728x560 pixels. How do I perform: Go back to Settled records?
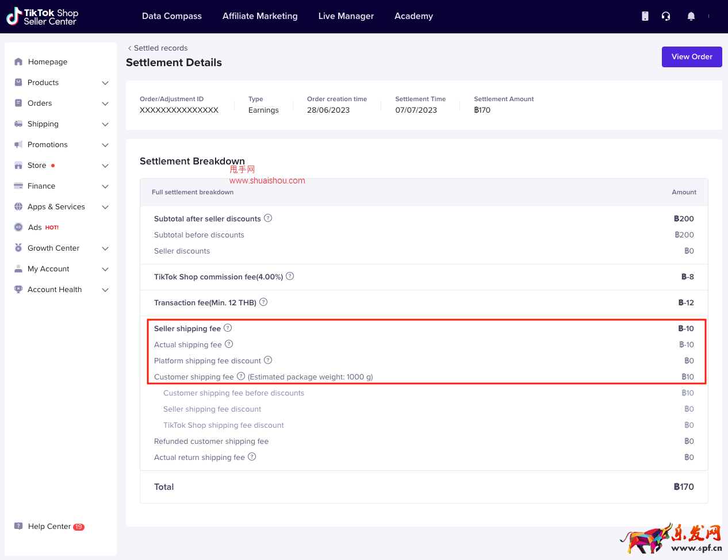coord(158,48)
